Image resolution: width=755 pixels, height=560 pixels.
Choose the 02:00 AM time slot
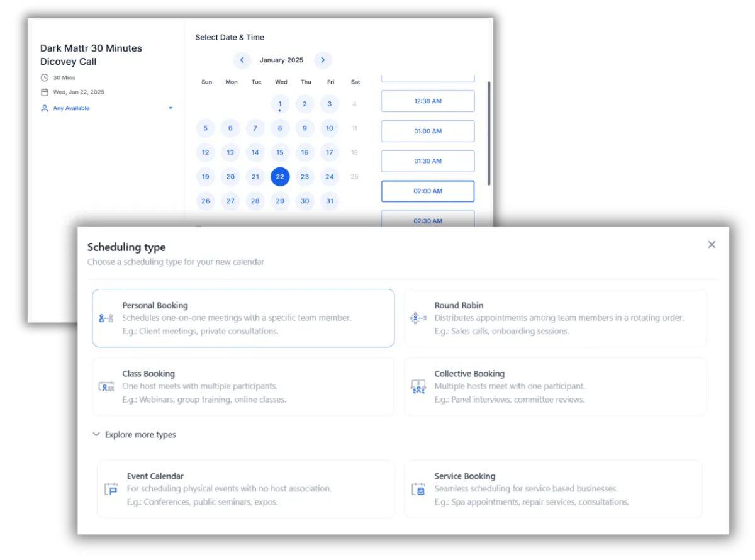tap(428, 191)
